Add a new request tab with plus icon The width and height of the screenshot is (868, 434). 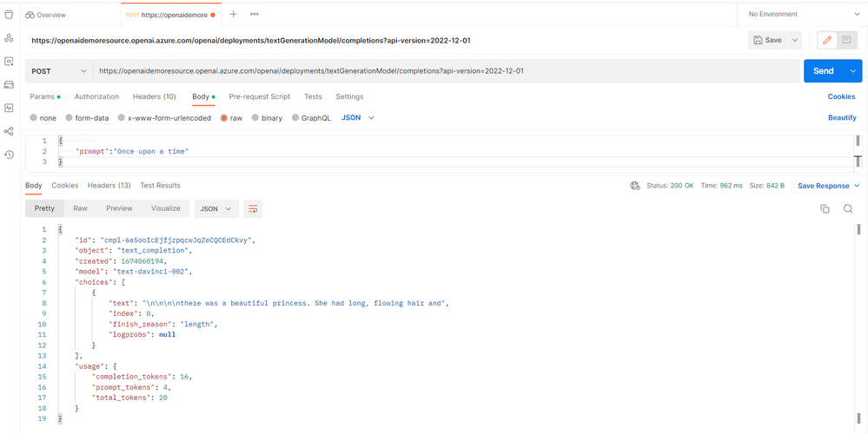point(233,15)
